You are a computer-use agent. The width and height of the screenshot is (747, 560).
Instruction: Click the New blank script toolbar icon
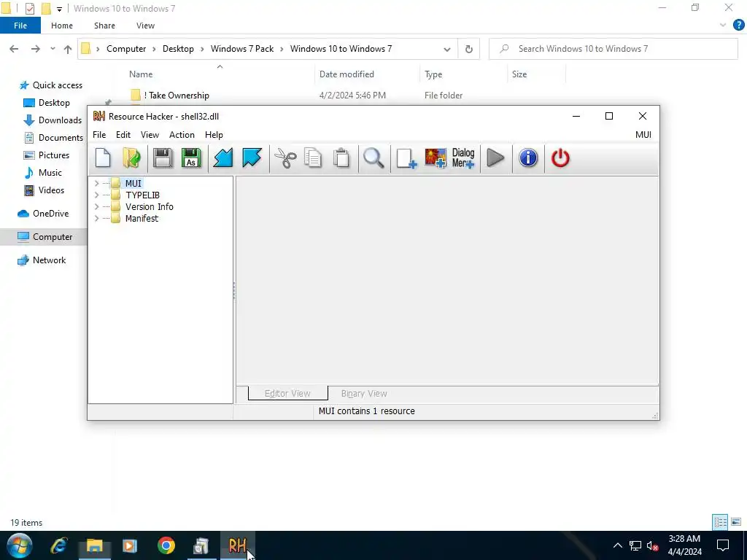tap(103, 158)
